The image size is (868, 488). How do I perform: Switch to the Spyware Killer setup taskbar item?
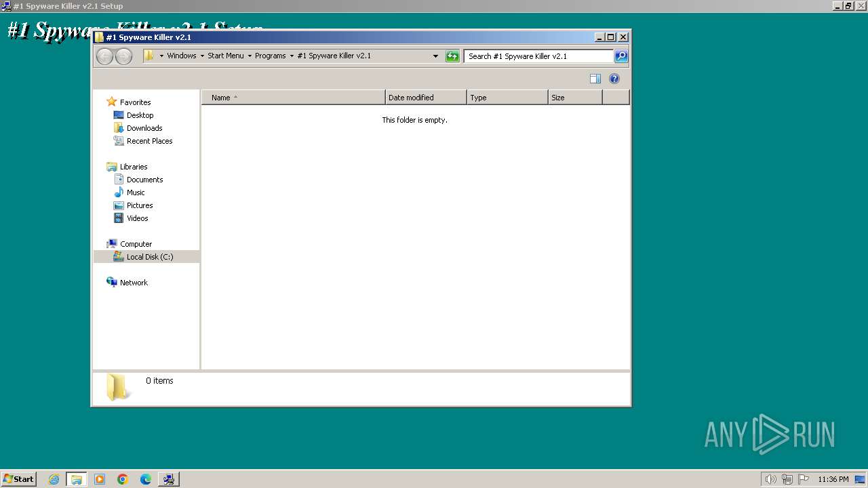169,479
